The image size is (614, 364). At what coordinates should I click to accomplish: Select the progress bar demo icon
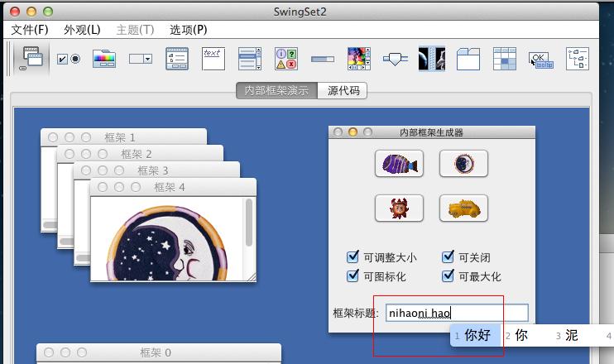(323, 59)
